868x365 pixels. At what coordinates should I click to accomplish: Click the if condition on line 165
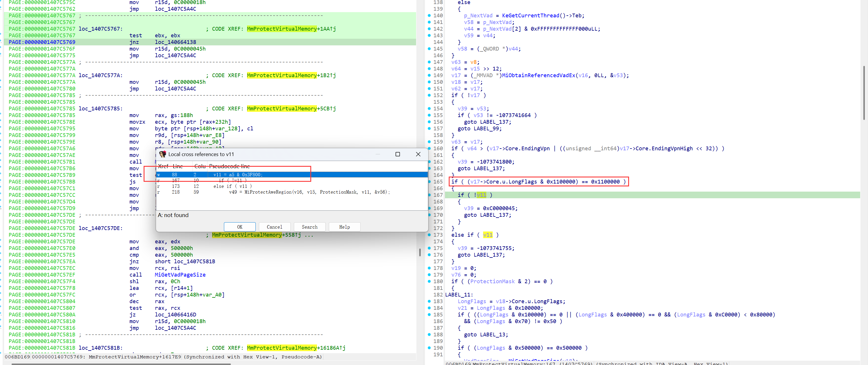click(539, 182)
